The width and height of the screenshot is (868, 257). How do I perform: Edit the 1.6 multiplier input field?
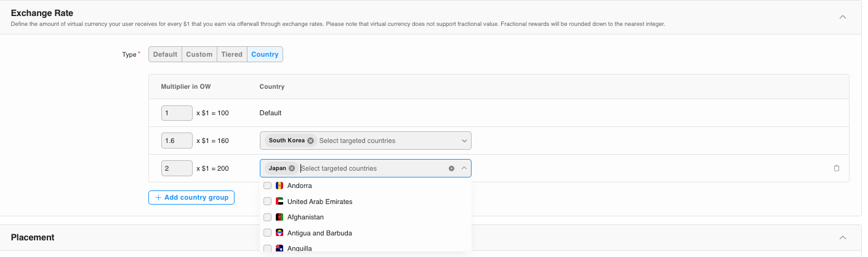coord(177,141)
